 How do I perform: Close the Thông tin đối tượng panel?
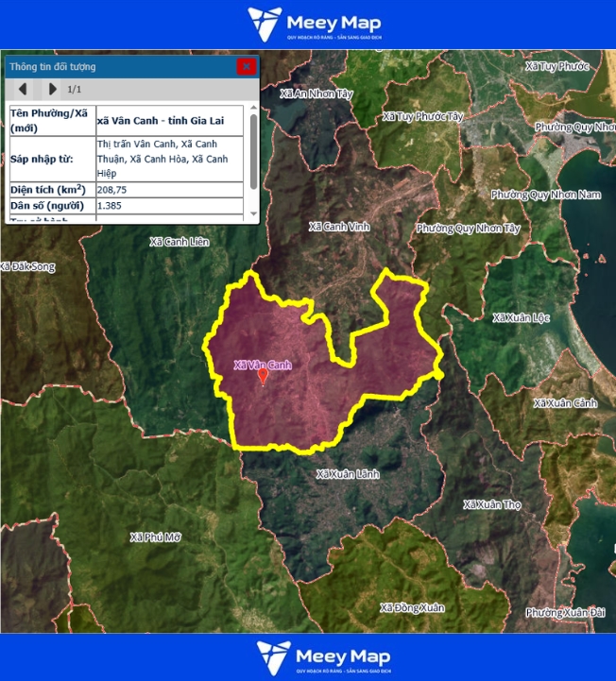point(246,66)
